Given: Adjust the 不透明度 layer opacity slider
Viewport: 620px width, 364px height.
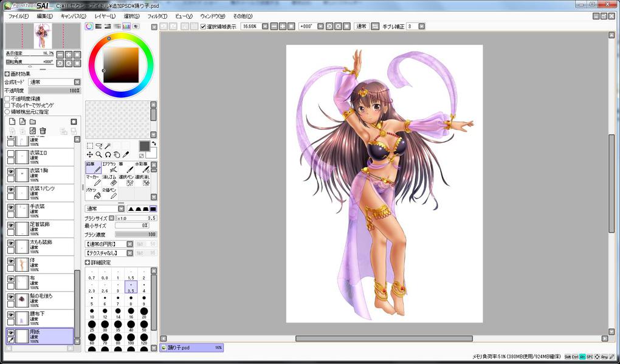Looking at the screenshot, I should click(x=55, y=91).
